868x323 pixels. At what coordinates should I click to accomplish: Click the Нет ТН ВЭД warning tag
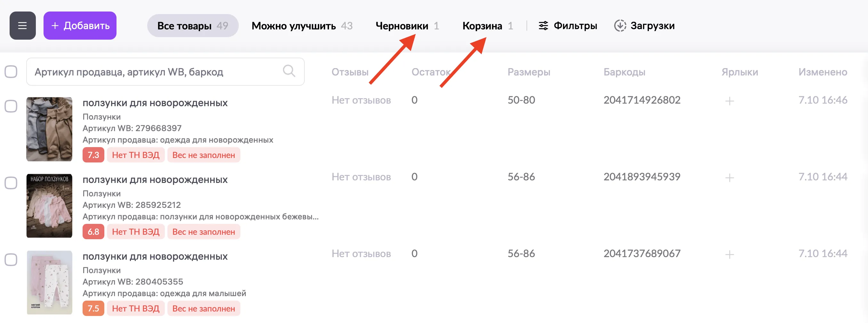click(135, 155)
